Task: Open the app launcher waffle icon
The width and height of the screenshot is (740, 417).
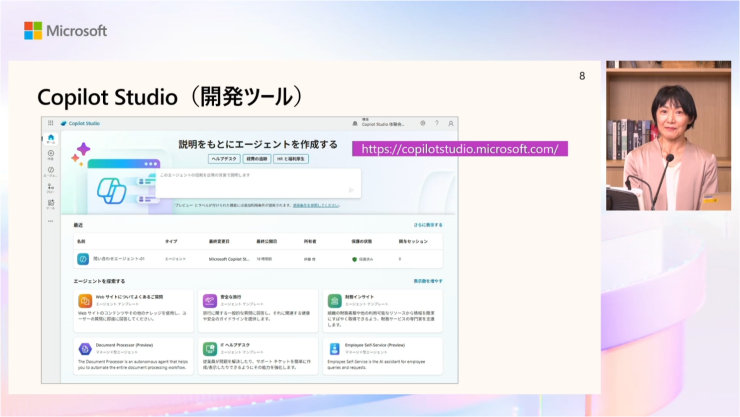Action: click(x=50, y=123)
